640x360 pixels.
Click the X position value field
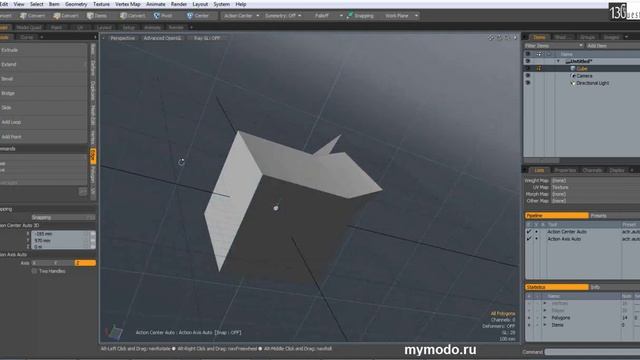click(61, 234)
